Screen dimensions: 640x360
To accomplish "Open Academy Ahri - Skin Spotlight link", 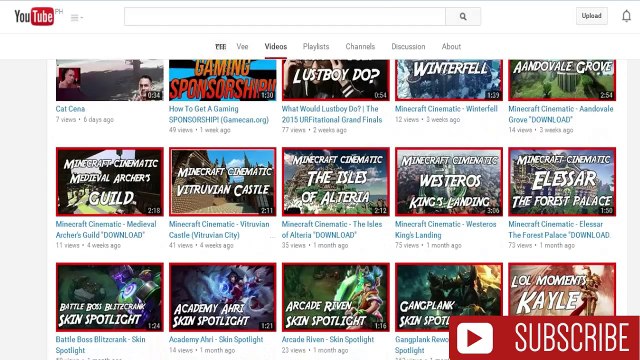I will pyautogui.click(x=216, y=340).
